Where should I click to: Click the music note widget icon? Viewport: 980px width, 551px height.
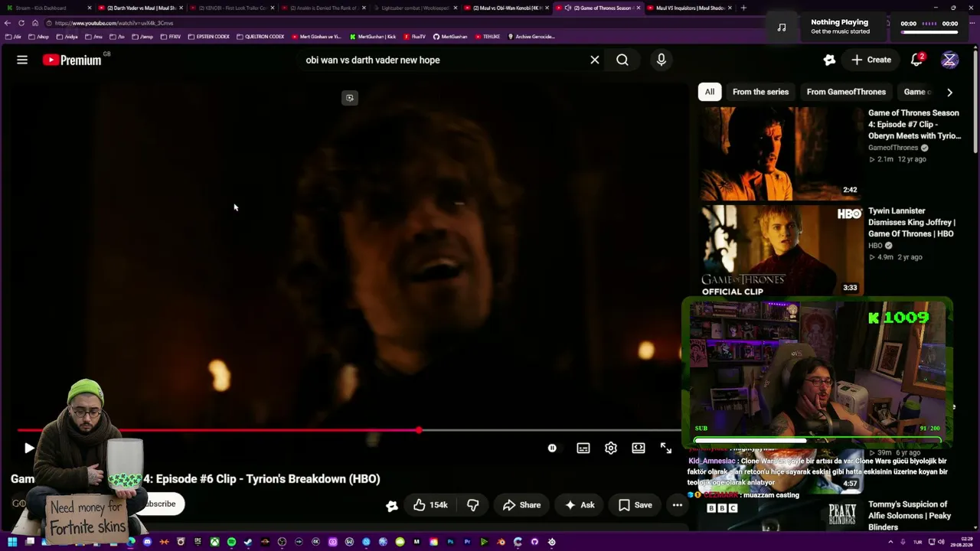[781, 28]
